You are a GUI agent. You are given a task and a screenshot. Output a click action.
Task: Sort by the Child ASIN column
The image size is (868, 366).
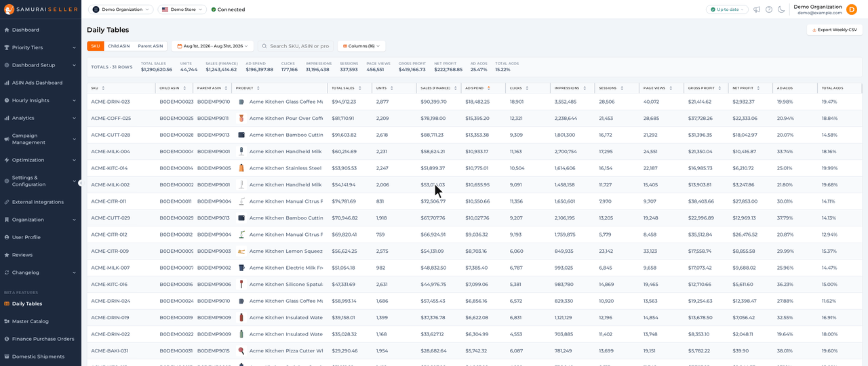[x=184, y=88]
